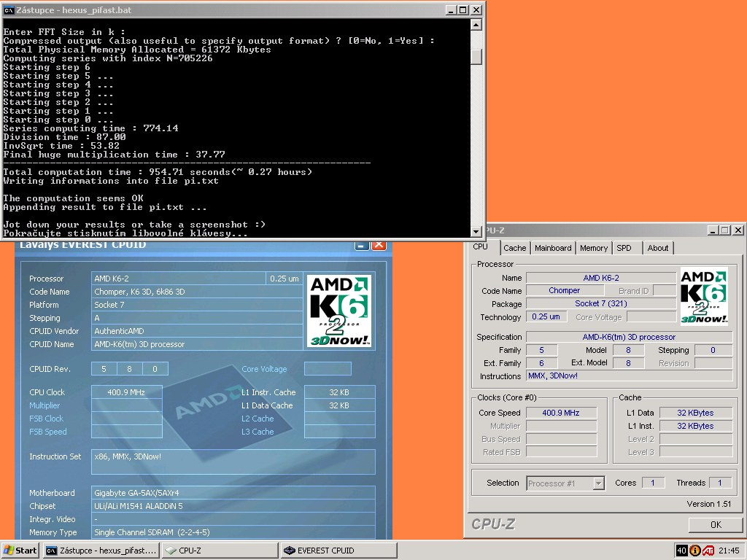Activate CPU-Z from the taskbar
Screen dimensions: 747x560
pos(220,551)
